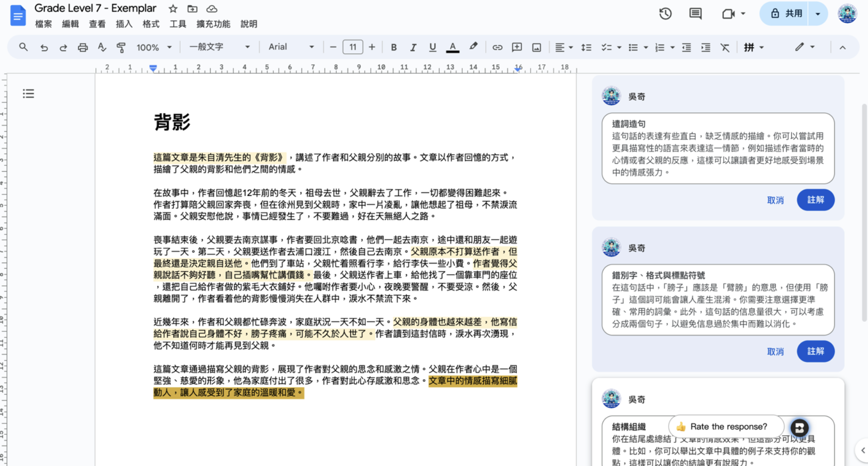Open the 一般文字 paragraph style dropdown

(220, 47)
